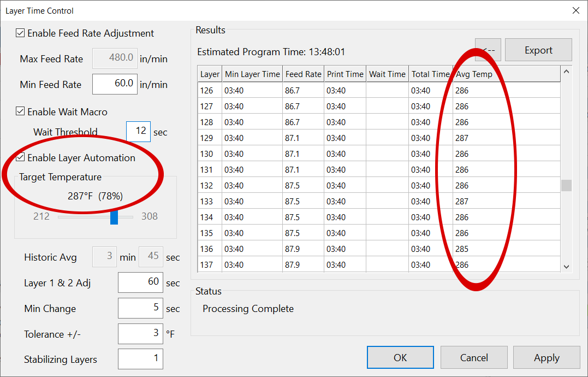
Task: Click the Layer 1 & 2 Adj field
Action: tap(140, 283)
